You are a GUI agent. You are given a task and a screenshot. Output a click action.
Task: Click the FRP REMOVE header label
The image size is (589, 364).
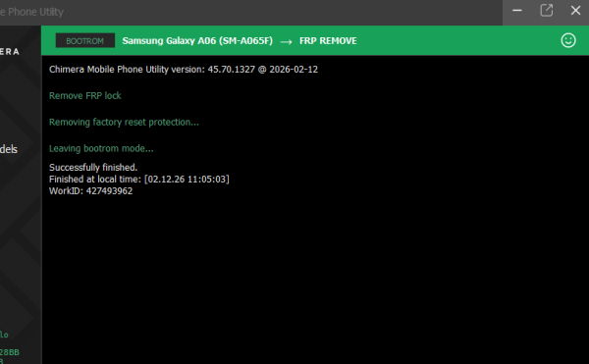coord(328,40)
